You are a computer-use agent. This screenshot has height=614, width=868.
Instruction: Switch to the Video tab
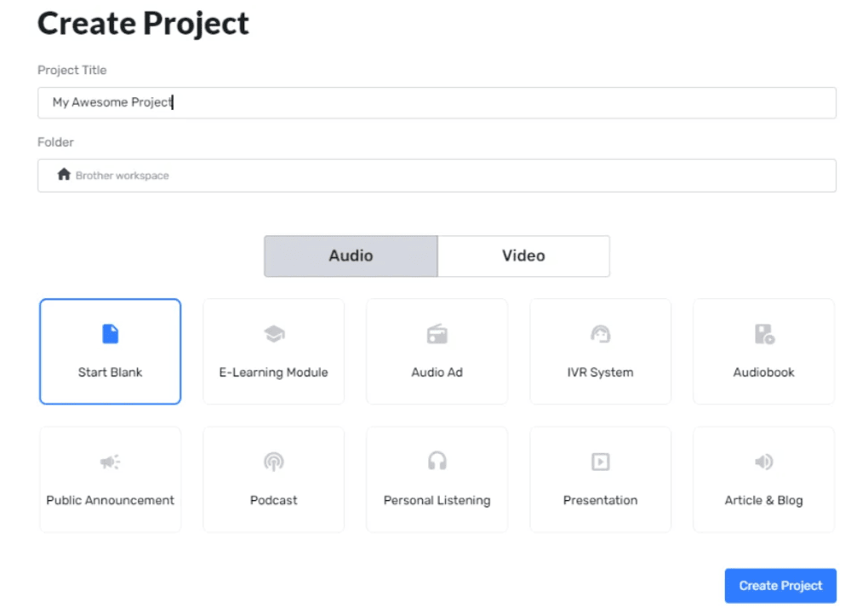click(x=523, y=255)
